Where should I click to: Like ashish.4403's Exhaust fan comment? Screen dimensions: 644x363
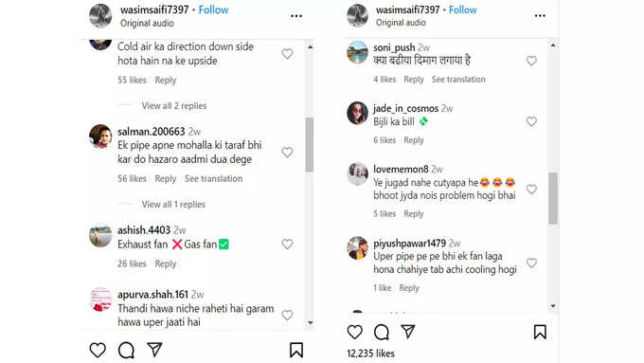pos(287,245)
